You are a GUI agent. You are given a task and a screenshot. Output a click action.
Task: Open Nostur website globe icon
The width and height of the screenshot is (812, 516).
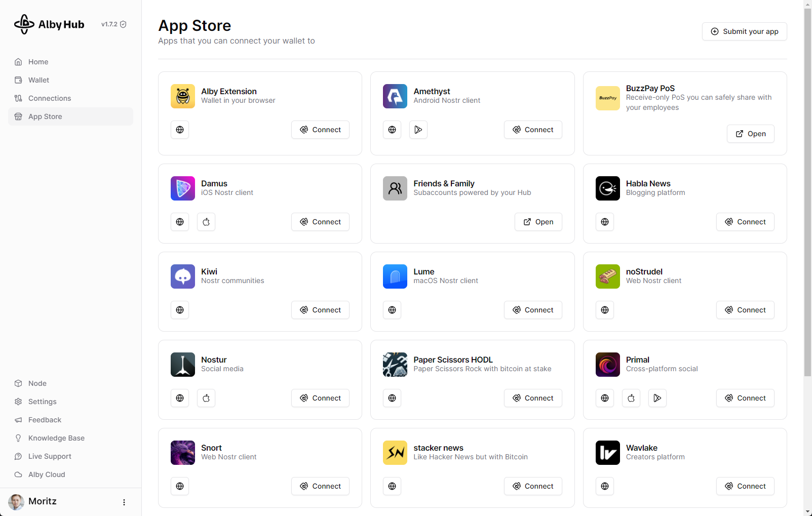click(x=180, y=398)
